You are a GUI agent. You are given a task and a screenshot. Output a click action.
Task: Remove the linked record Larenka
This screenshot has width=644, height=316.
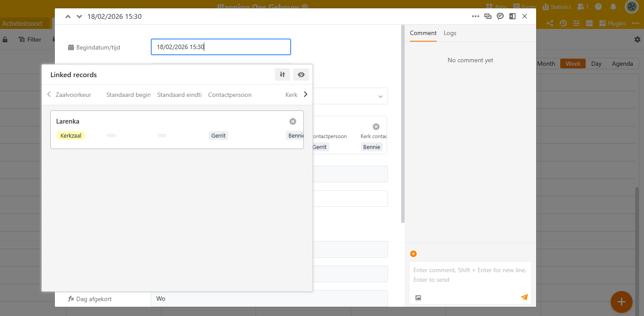(293, 121)
